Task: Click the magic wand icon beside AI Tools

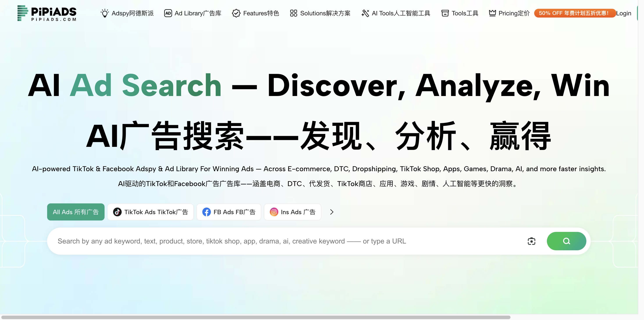Action: click(x=365, y=13)
